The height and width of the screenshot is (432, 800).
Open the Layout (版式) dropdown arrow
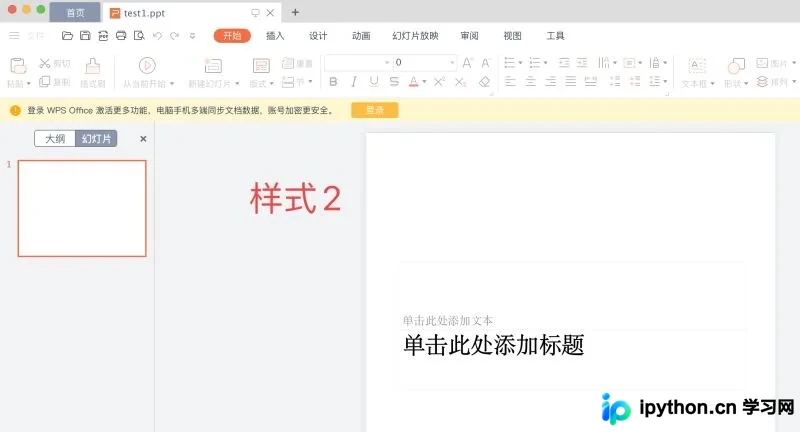tap(271, 84)
